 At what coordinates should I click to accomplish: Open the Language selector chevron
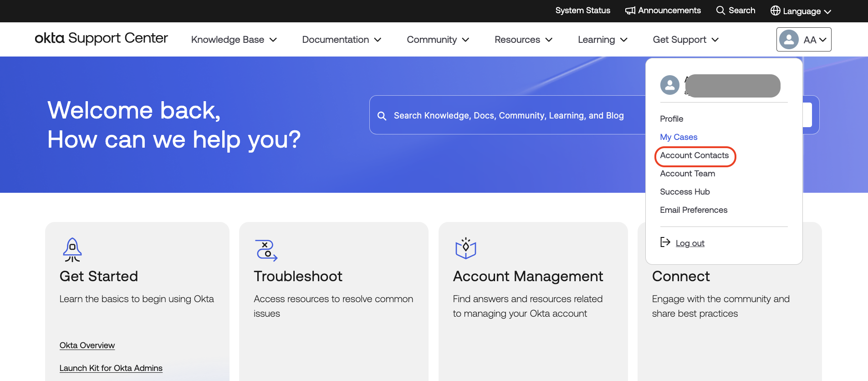pyautogui.click(x=827, y=12)
